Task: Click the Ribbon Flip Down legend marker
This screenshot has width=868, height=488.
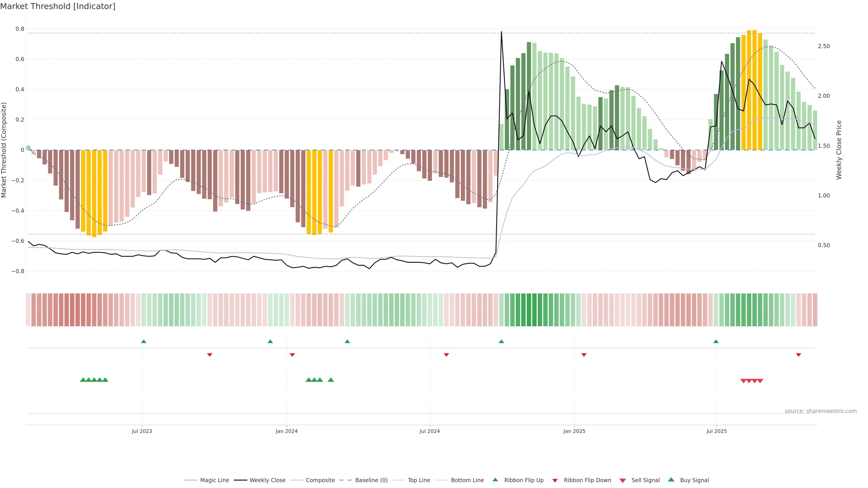Action: [555, 481]
